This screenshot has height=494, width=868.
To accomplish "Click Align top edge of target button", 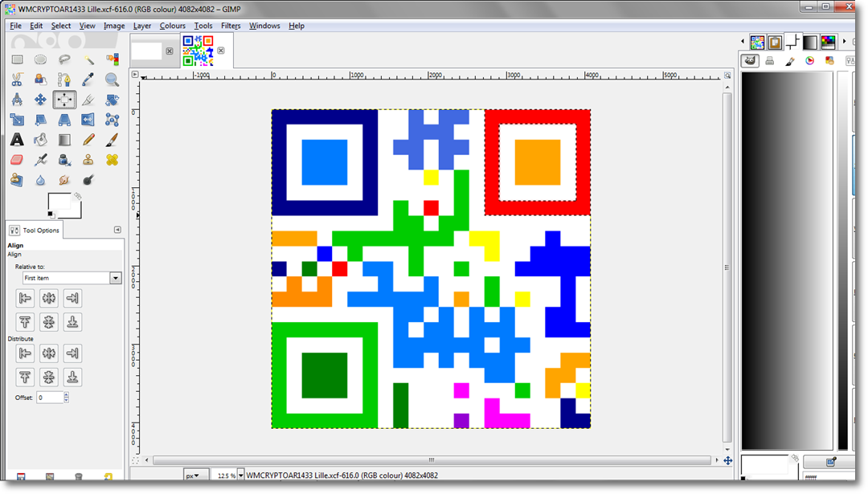I will coord(25,322).
